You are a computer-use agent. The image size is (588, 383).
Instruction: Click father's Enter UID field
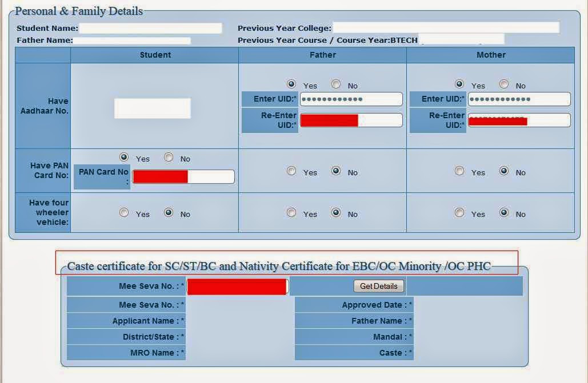click(350, 98)
